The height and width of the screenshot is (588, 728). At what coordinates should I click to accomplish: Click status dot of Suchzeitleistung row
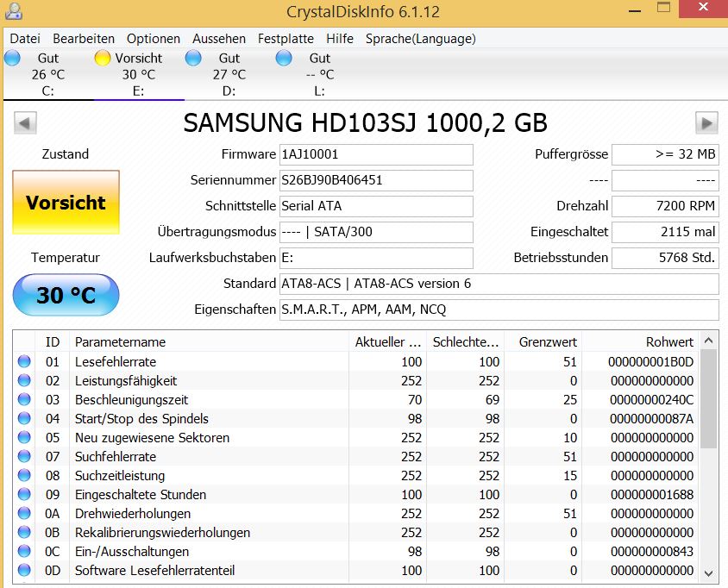pos(24,476)
